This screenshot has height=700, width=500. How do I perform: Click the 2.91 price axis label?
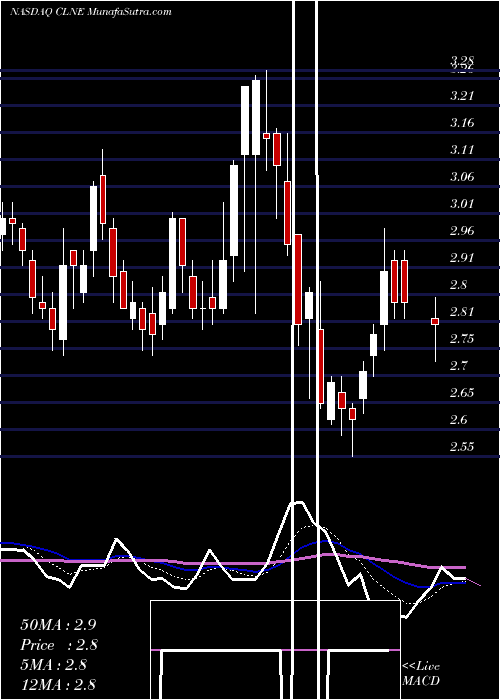(462, 258)
